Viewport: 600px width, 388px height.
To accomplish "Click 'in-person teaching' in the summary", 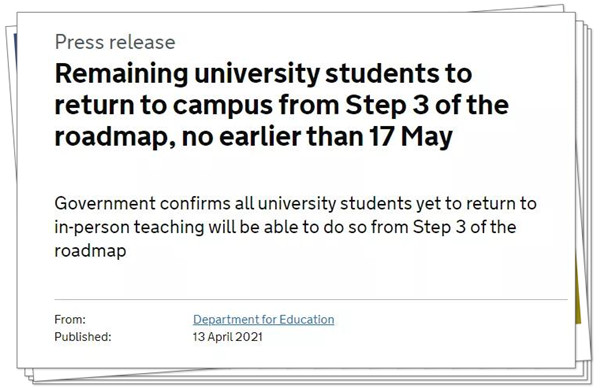I will tap(130, 227).
